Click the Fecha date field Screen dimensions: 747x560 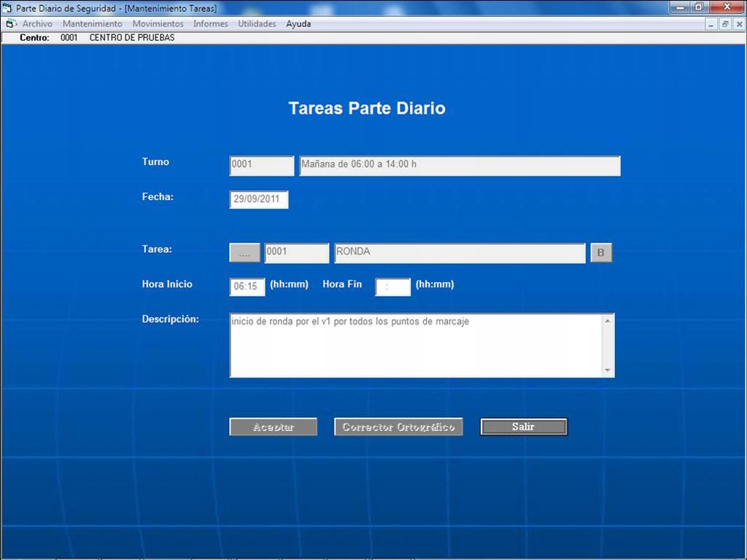click(x=259, y=200)
